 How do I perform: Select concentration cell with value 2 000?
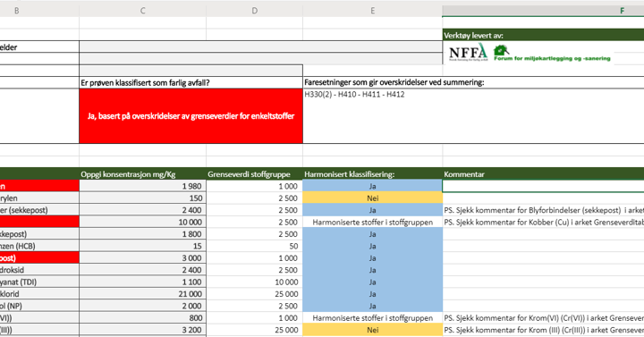pos(142,306)
